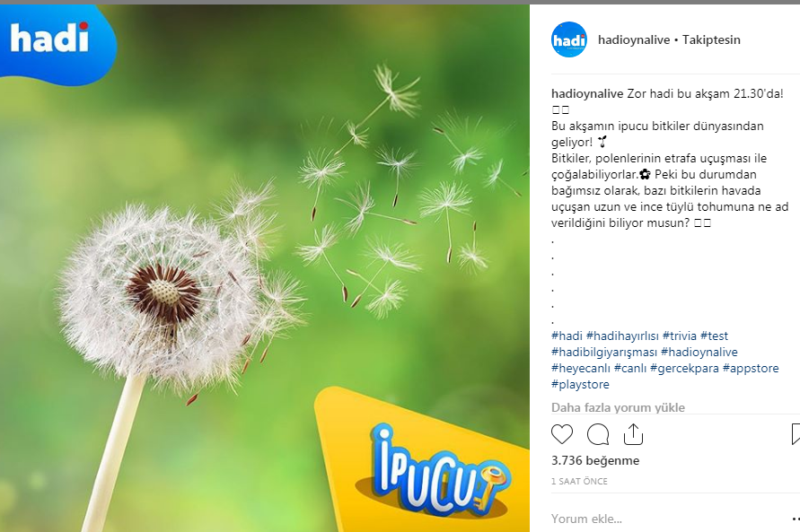The image size is (800, 532).
Task: Open the #playstore hashtag
Action: 580,384
